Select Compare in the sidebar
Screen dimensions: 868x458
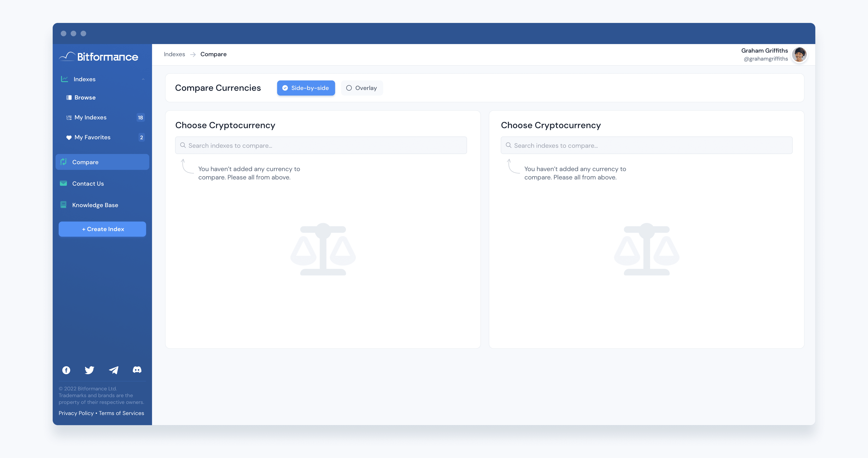point(102,162)
